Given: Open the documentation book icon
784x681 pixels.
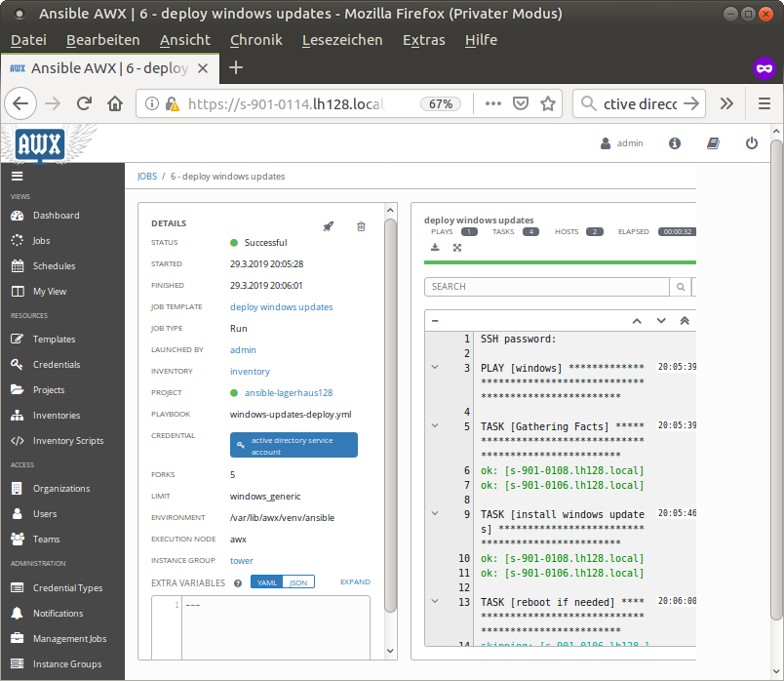Looking at the screenshot, I should pos(713,143).
